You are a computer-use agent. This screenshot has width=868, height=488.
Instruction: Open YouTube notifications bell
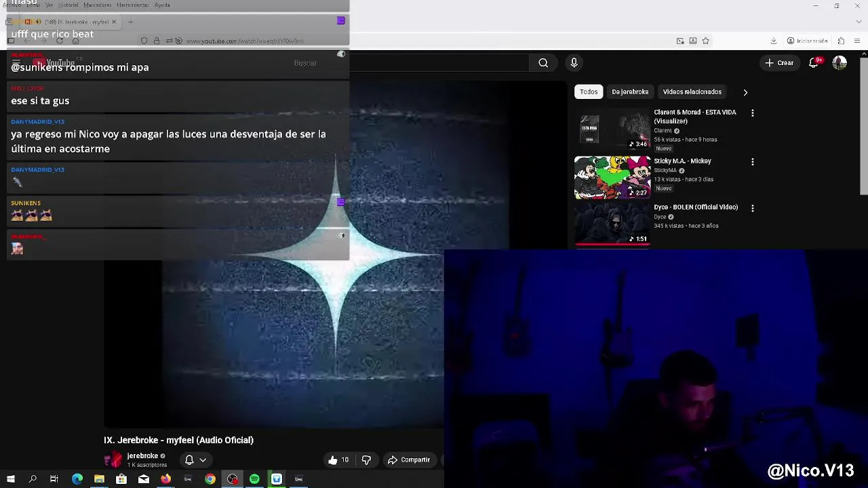(x=814, y=63)
